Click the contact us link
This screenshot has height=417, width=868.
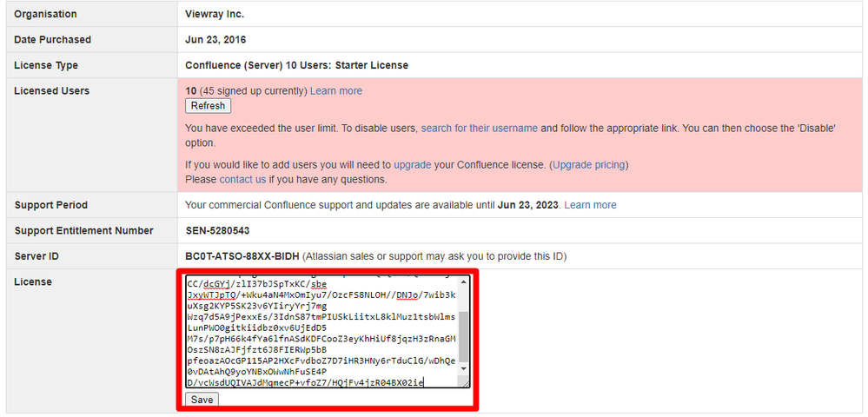(x=242, y=180)
